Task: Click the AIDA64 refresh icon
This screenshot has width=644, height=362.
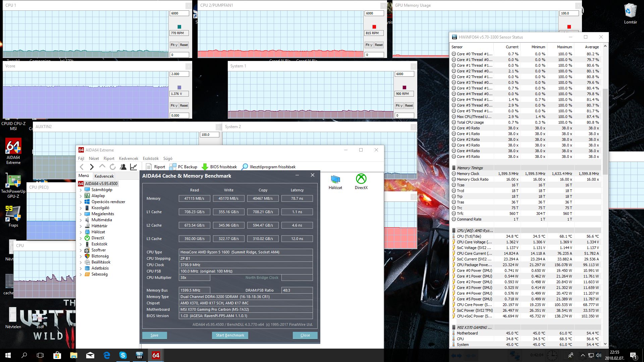Action: pyautogui.click(x=113, y=167)
